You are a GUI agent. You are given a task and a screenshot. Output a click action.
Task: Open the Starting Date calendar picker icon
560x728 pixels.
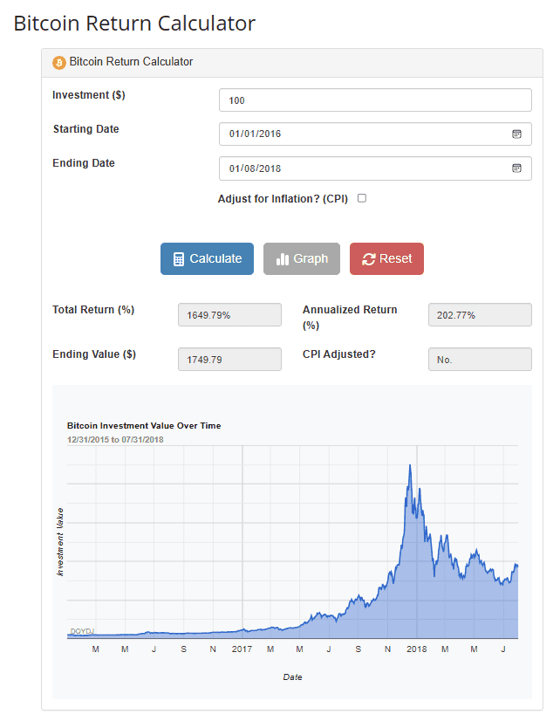(x=516, y=134)
